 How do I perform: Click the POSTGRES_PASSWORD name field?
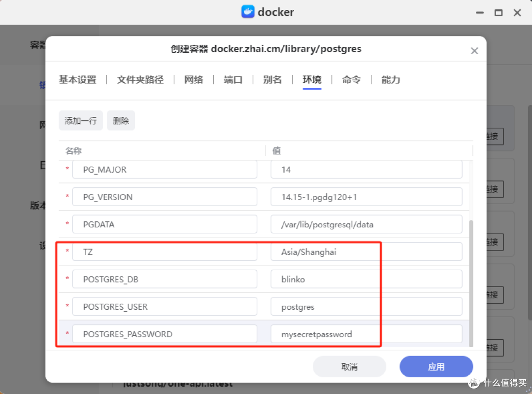pos(165,334)
